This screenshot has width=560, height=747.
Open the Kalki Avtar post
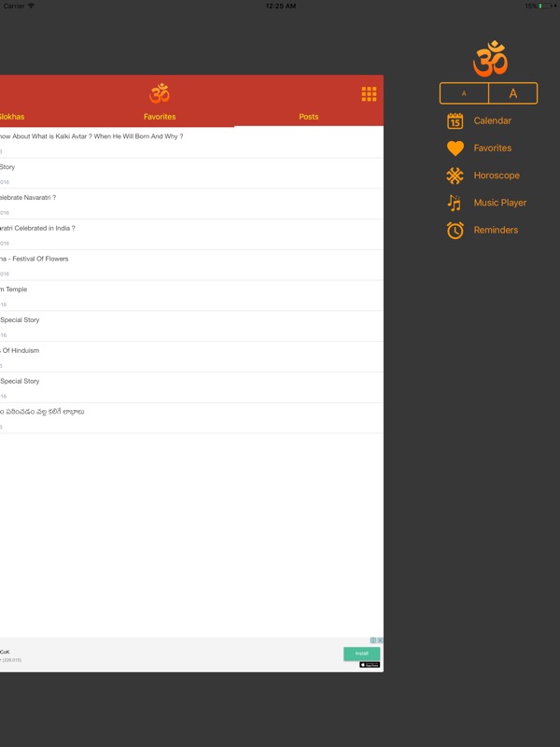[x=191, y=143]
